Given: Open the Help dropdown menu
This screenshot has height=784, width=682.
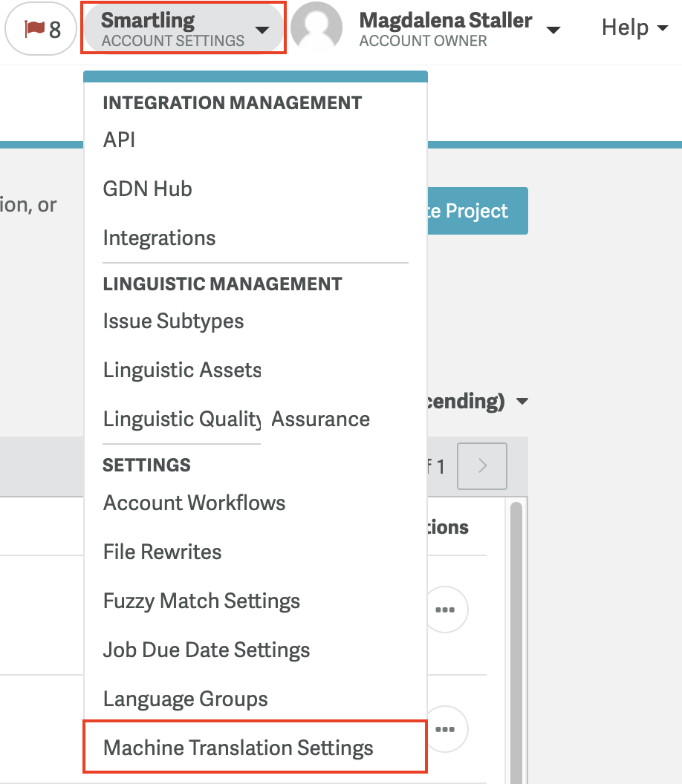Looking at the screenshot, I should tap(634, 27).
